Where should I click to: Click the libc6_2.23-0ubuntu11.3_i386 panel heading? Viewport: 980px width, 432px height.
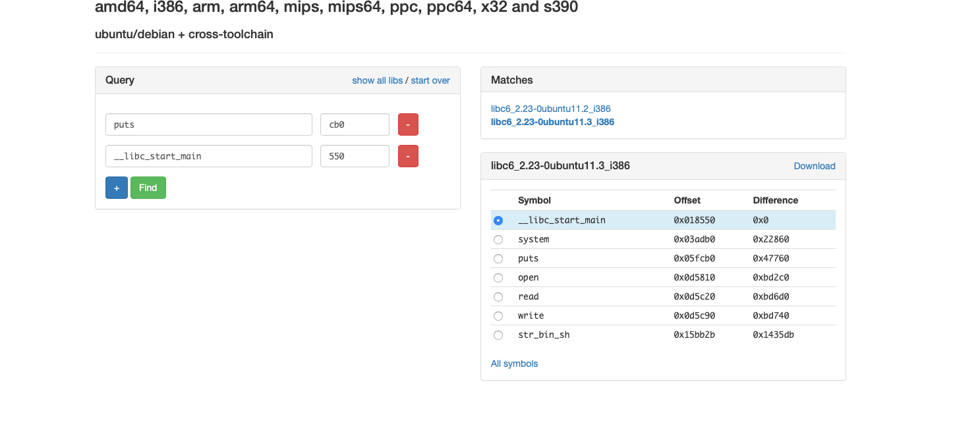tap(560, 166)
